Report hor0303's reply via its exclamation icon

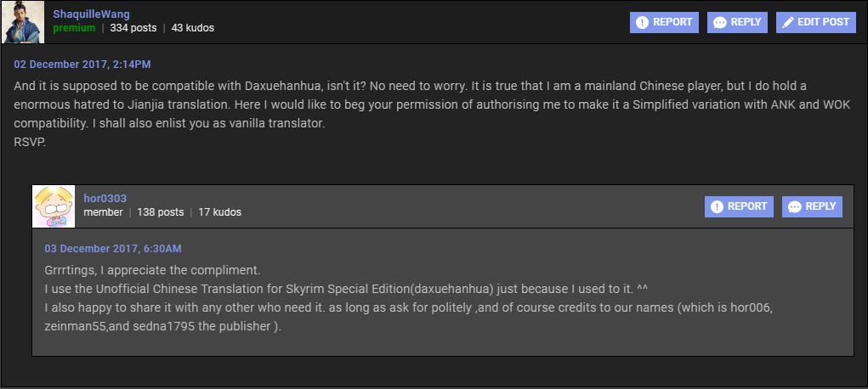(717, 206)
